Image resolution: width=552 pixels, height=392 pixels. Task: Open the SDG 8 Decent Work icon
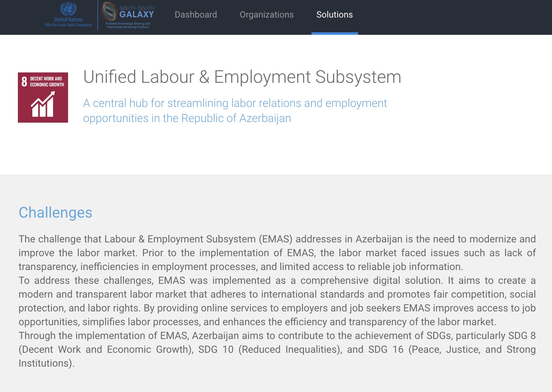pos(43,98)
